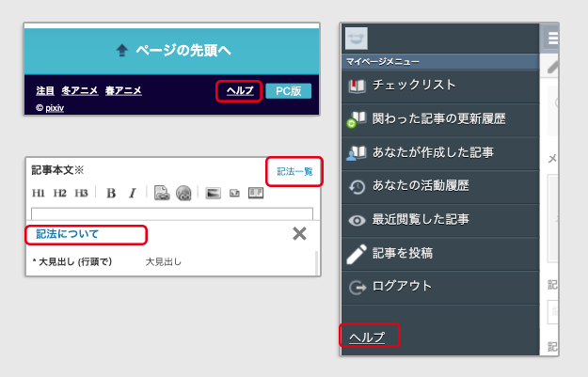588x377 pixels.
Task: Click the rightmost editor toolbar icon
Action: coord(254,193)
